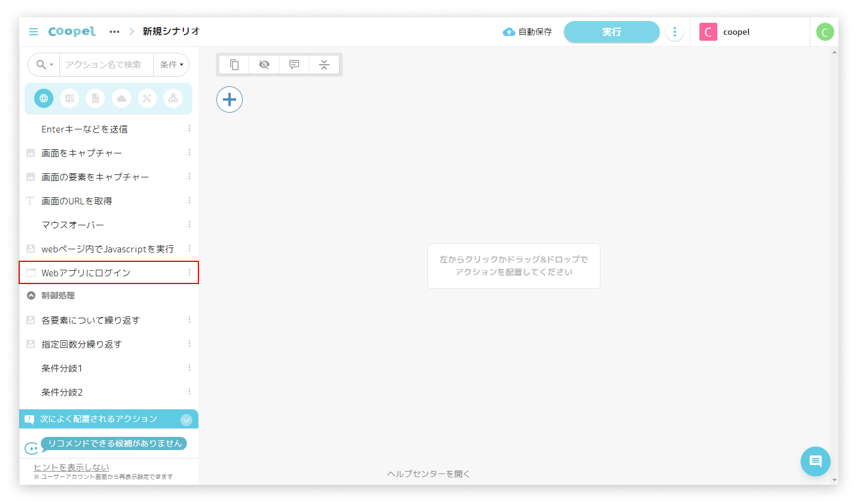This screenshot has width=857, height=504.
Task: Focus the アクション名で検索 search field
Action: [107, 64]
